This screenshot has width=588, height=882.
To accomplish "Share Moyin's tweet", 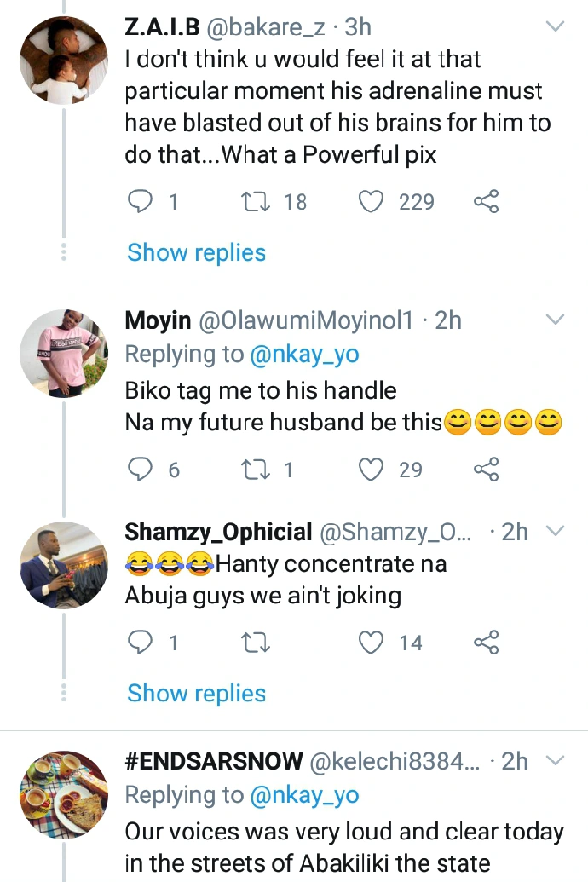I will click(486, 470).
